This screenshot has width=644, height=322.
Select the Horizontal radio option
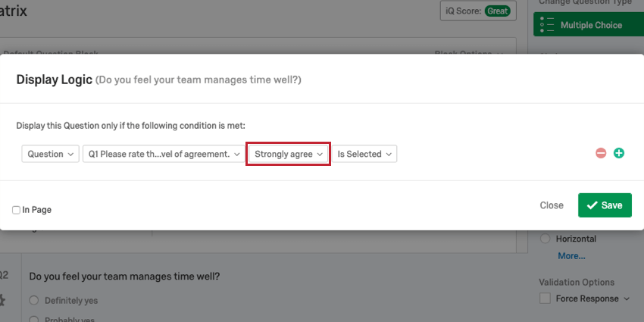(x=545, y=239)
